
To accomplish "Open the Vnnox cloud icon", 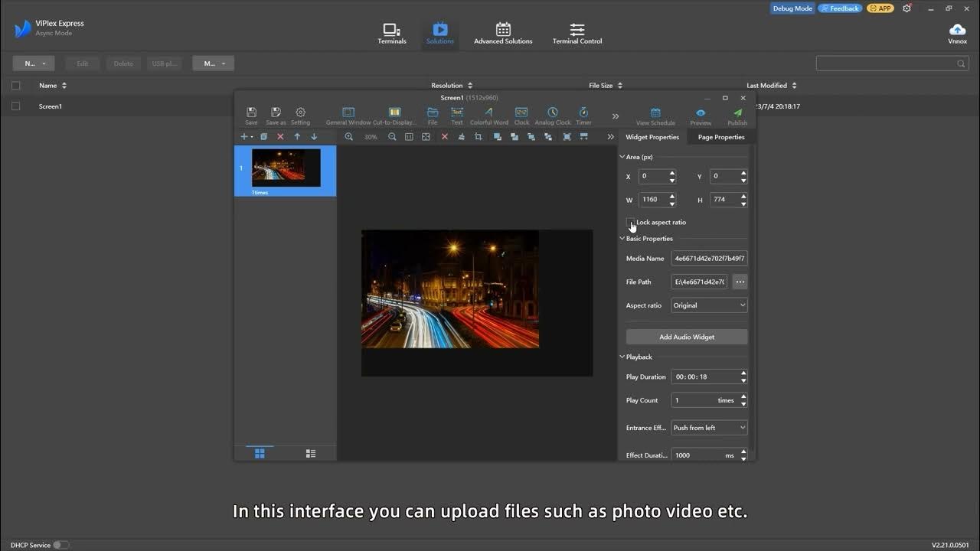I will 957,30.
